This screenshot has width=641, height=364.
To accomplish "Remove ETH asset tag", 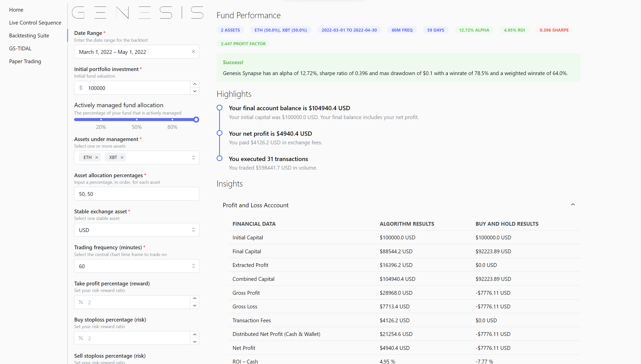I will [x=97, y=157].
